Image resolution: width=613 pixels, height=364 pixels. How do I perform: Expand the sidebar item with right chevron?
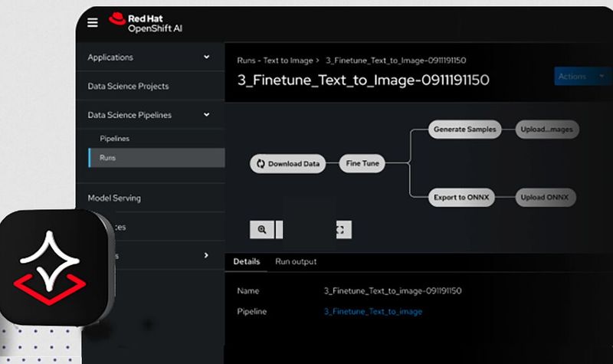206,255
